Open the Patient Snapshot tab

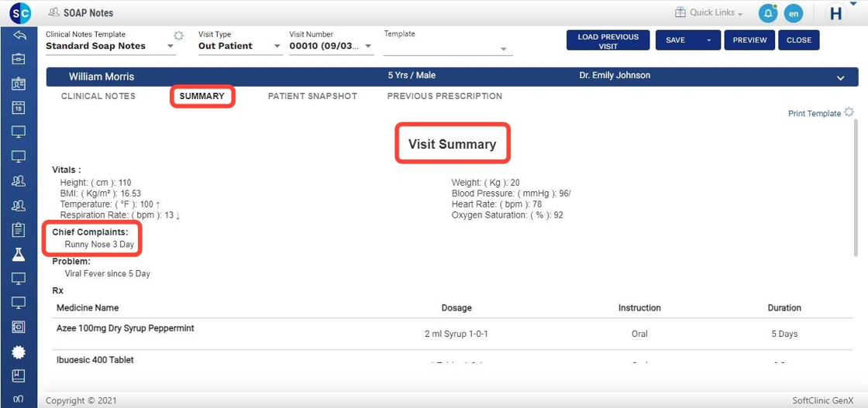[312, 96]
